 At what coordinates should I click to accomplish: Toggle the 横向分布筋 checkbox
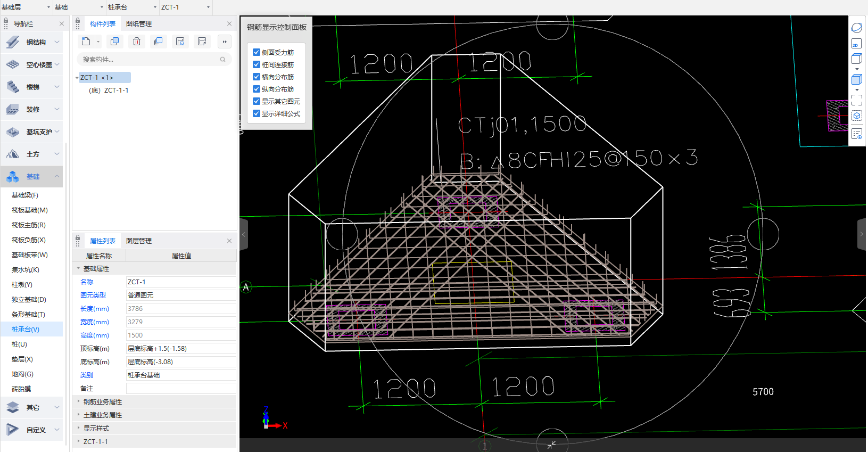pyautogui.click(x=257, y=77)
